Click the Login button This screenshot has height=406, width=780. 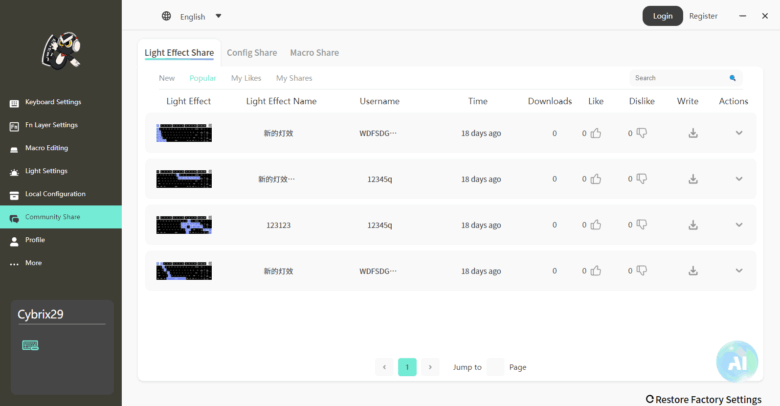click(x=662, y=16)
